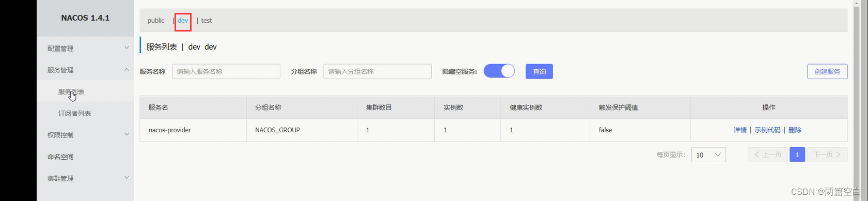This screenshot has width=868, height=201.
Task: Click 删除 for nacos-provider service
Action: (x=795, y=130)
